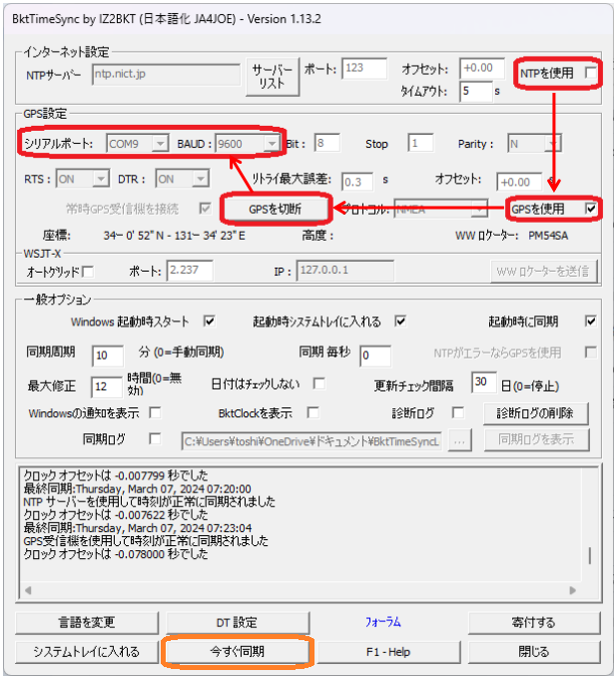Click the Bit field
The height and width of the screenshot is (679, 616).
[326, 143]
